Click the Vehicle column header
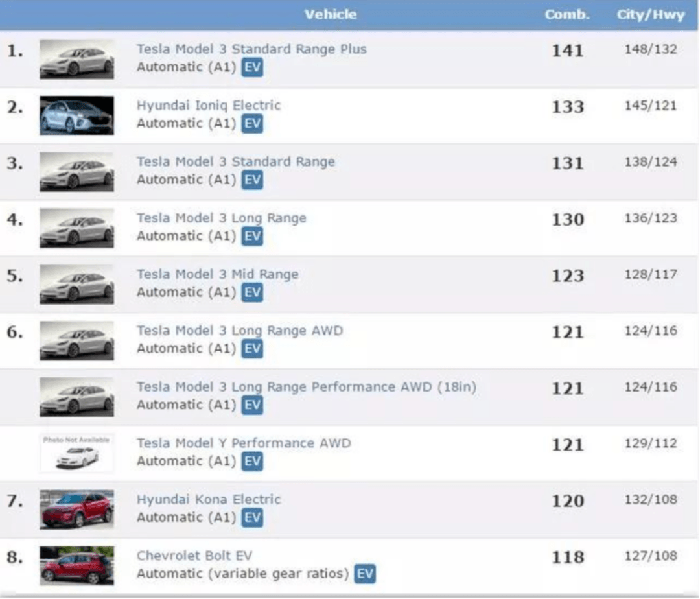 [x=331, y=15]
